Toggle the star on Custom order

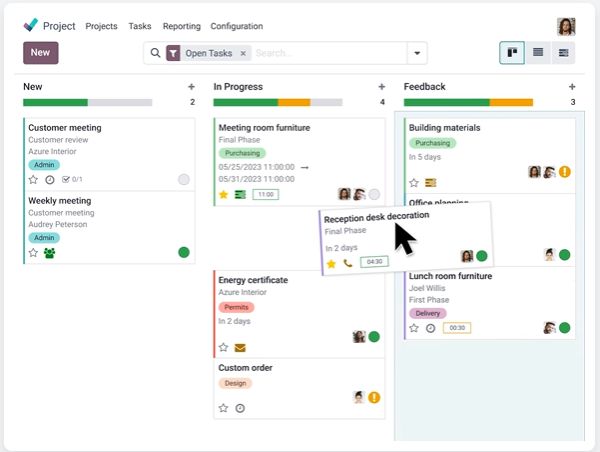[224, 408]
